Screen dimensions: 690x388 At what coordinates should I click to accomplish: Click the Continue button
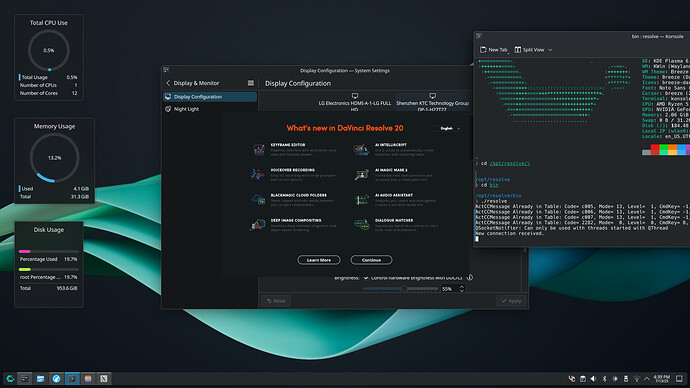click(x=371, y=260)
